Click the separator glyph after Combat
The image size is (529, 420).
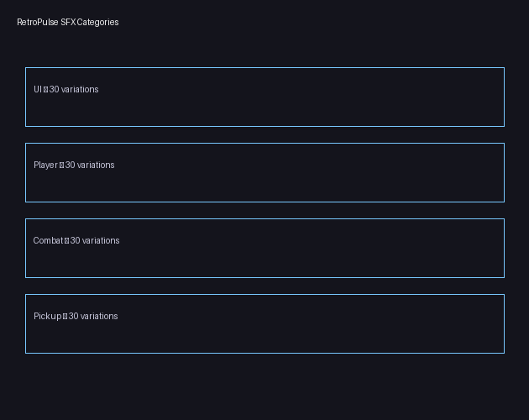66,241
